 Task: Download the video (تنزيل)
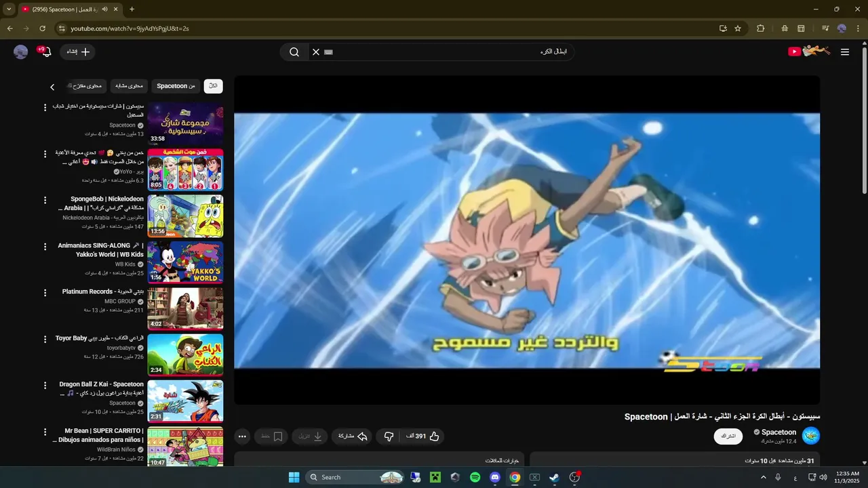point(311,436)
